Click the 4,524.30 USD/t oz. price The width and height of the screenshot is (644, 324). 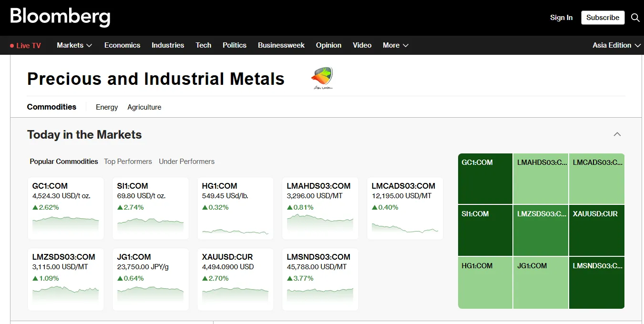(x=61, y=196)
